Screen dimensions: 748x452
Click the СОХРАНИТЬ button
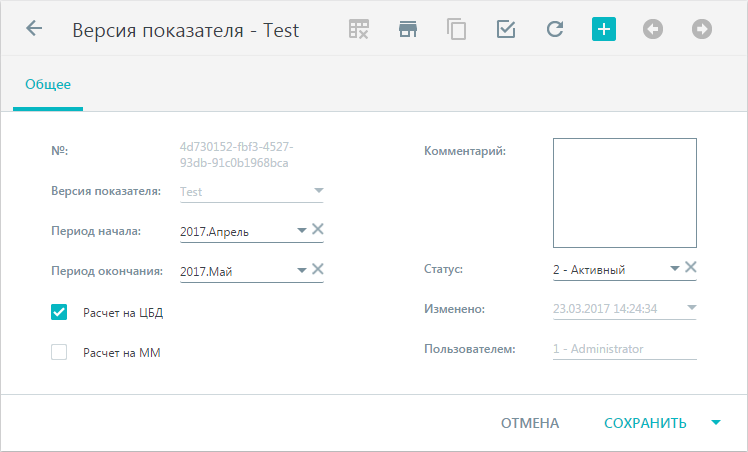[x=645, y=423]
